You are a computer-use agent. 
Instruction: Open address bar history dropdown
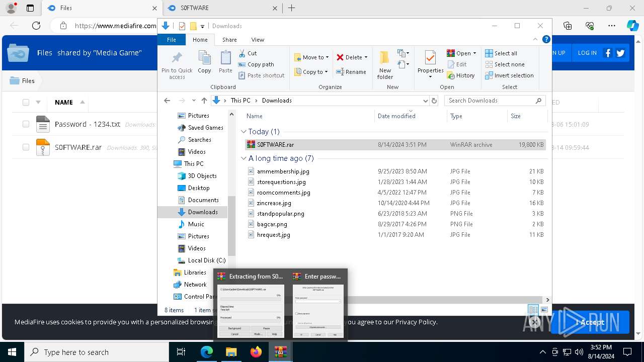[x=426, y=101]
